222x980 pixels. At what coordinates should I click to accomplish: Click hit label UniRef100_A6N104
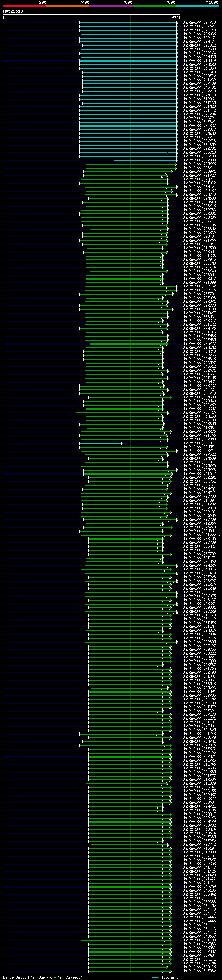tap(199, 187)
